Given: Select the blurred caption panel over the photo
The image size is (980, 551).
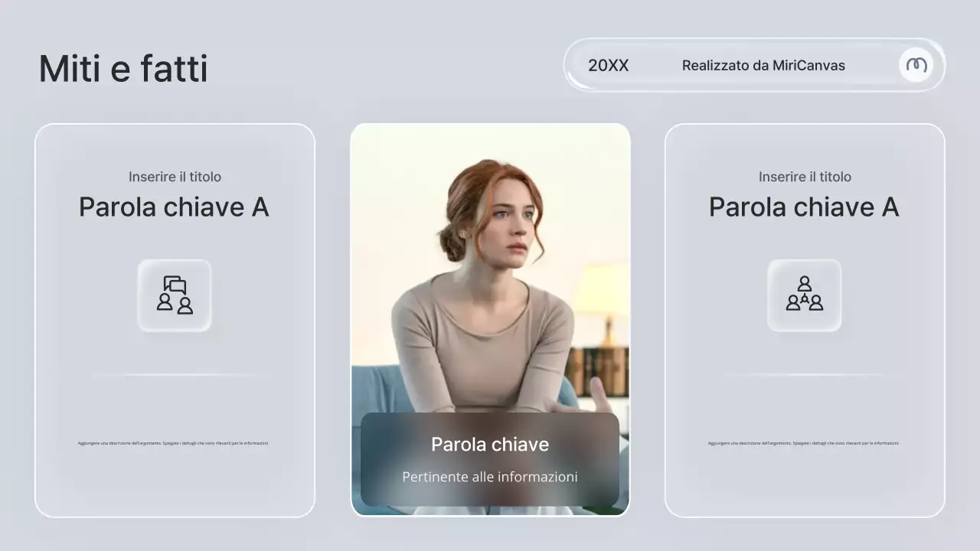Looking at the screenshot, I should (x=383, y=459).
